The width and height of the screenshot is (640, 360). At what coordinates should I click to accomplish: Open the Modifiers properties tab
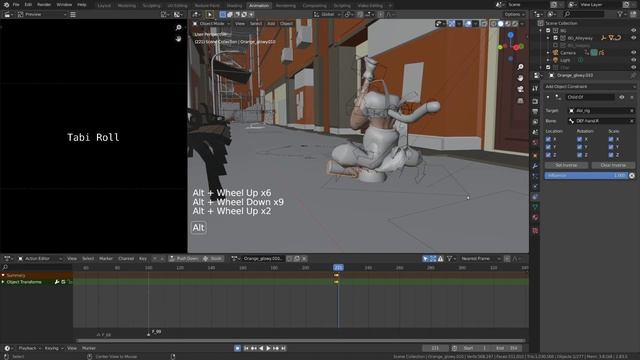(x=535, y=166)
